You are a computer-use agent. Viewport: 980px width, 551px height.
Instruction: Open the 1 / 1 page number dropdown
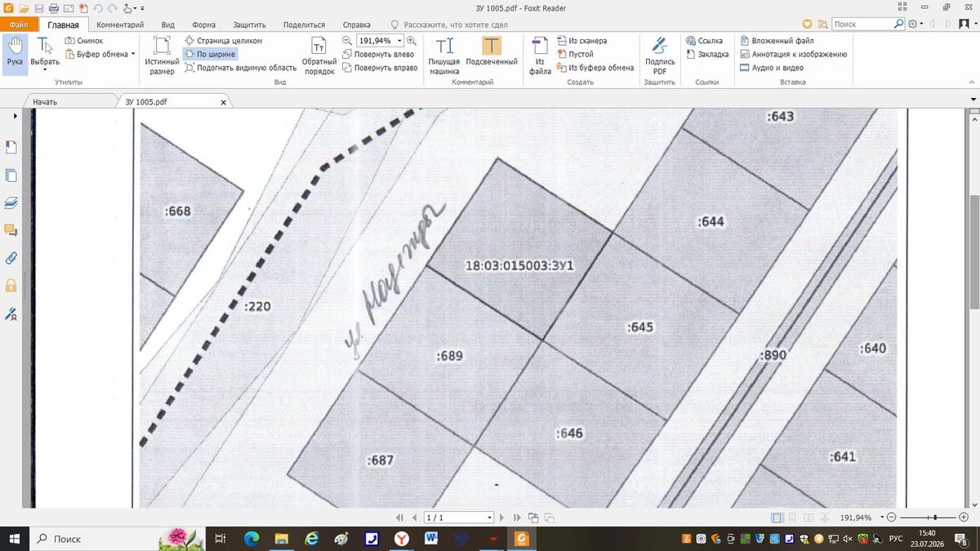[490, 518]
